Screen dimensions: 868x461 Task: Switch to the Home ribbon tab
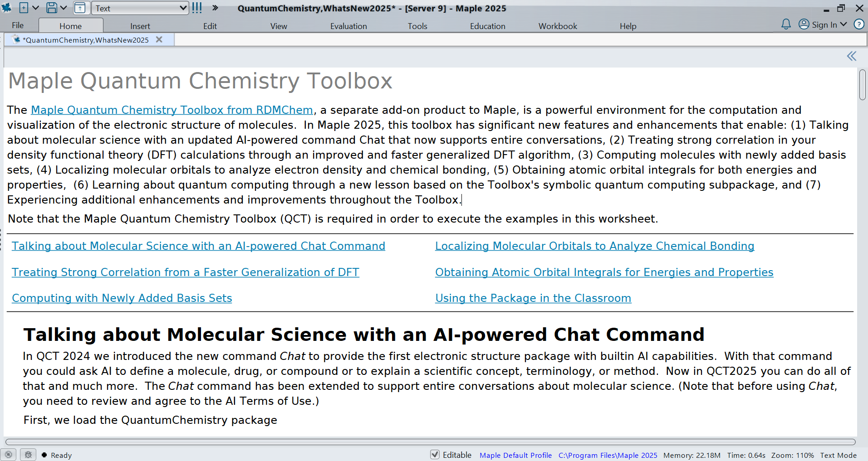pos(71,26)
